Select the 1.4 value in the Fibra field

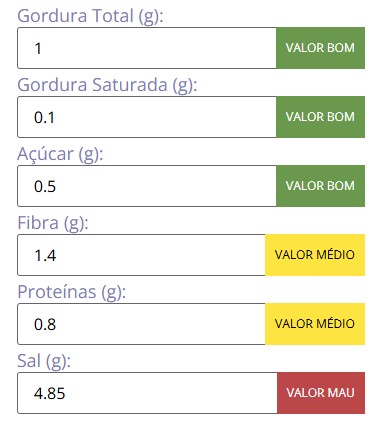pos(45,256)
